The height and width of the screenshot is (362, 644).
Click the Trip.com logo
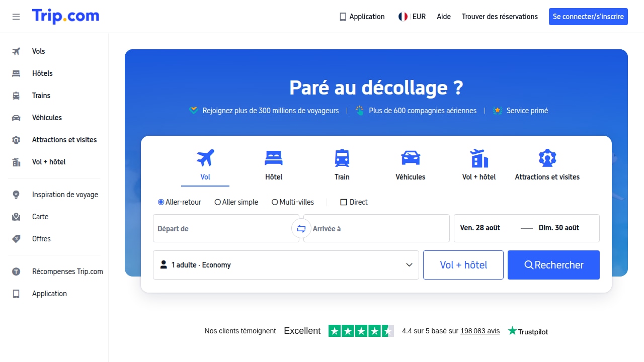point(65,16)
